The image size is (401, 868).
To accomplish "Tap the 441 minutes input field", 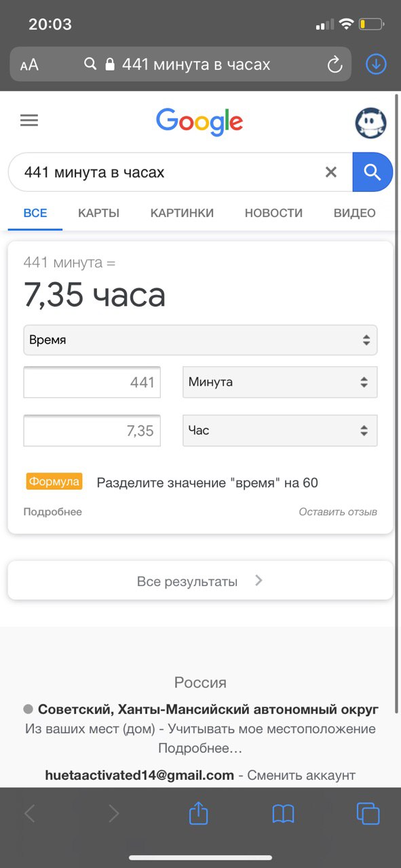I will click(x=92, y=382).
